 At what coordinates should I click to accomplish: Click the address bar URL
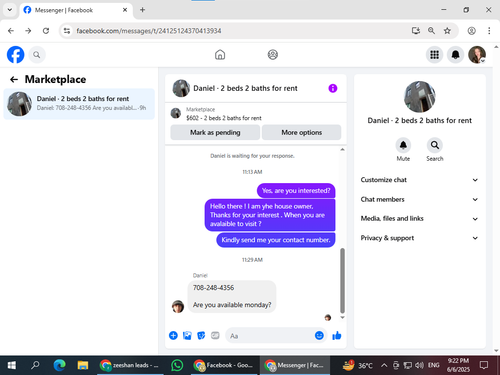pos(149,31)
